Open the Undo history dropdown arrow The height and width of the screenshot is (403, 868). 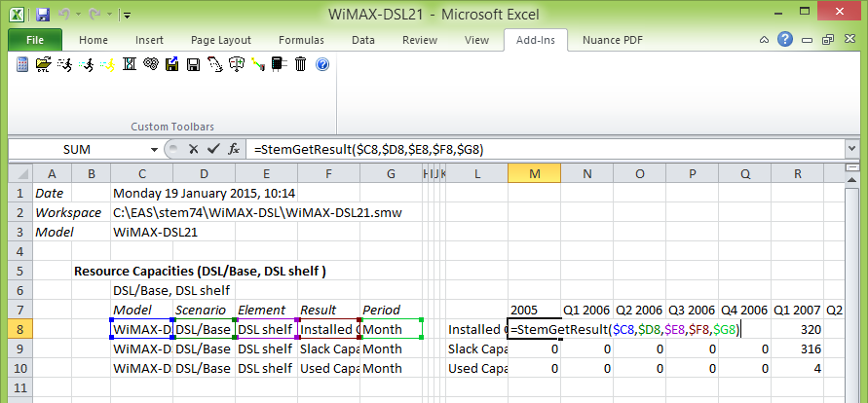[78, 15]
